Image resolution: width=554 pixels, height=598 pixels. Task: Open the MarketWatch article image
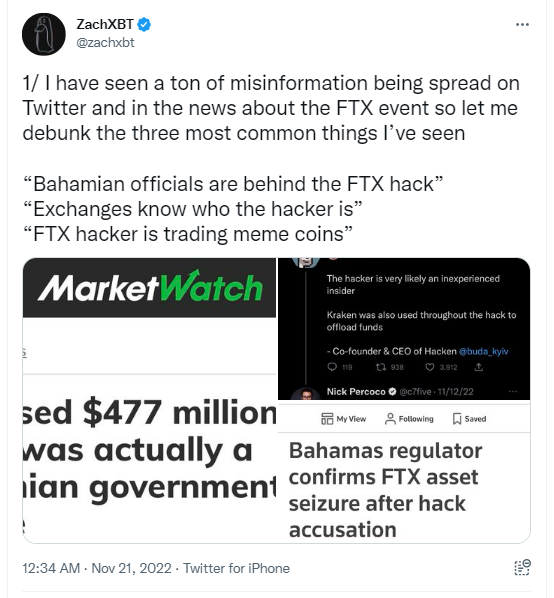[x=149, y=400]
